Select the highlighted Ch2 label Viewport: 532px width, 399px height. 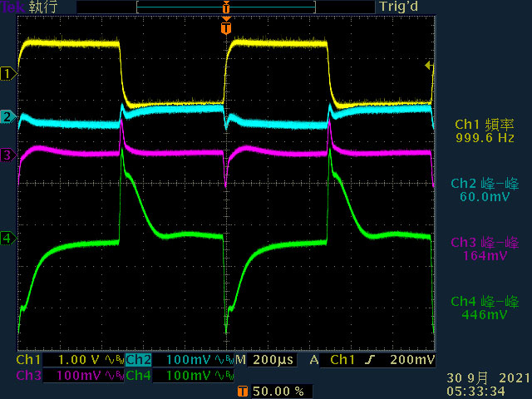pyautogui.click(x=139, y=360)
